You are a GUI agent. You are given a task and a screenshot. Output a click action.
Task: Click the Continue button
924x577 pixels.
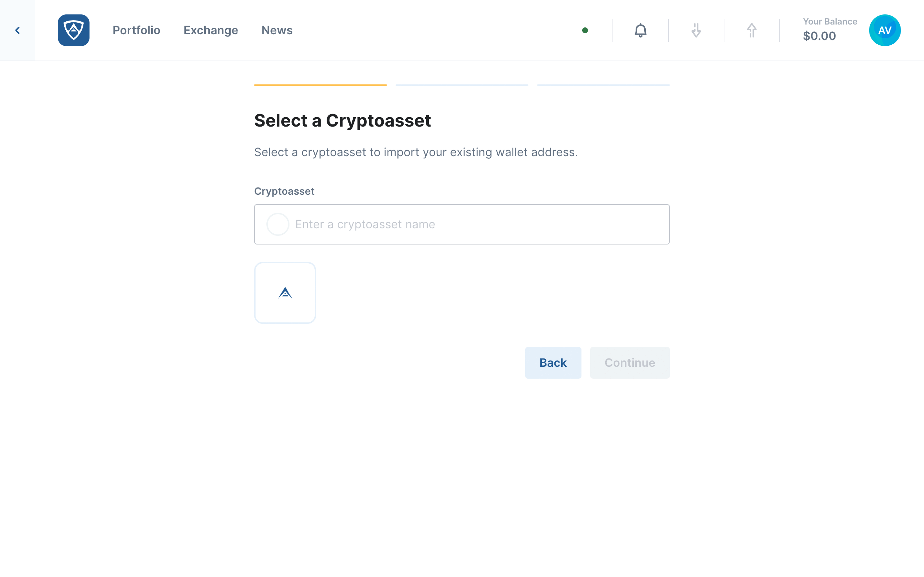coord(629,362)
